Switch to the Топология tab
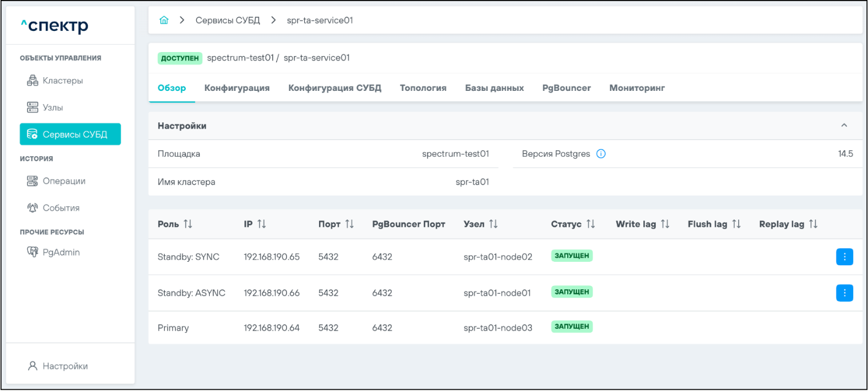The image size is (868, 391). (423, 88)
